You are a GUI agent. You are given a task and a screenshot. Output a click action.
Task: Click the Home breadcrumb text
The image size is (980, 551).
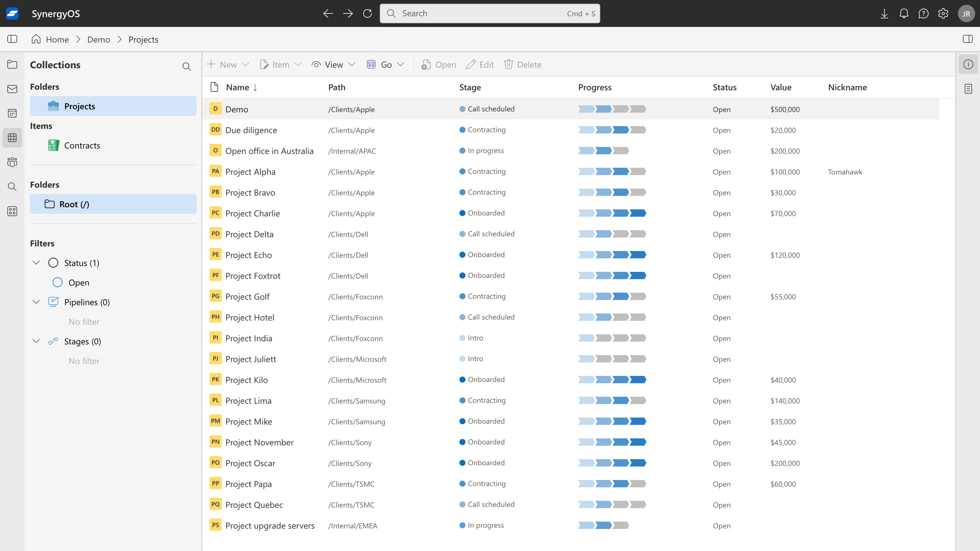[x=58, y=39]
